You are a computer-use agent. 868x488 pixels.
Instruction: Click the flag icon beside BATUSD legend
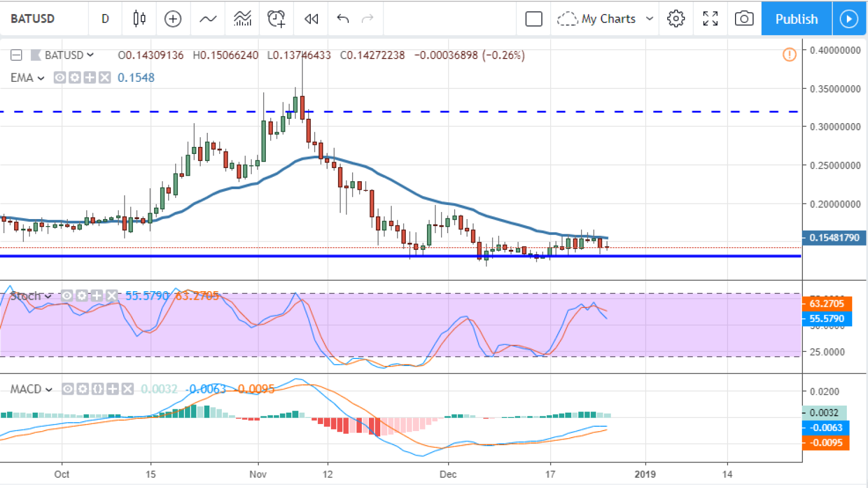(x=36, y=55)
